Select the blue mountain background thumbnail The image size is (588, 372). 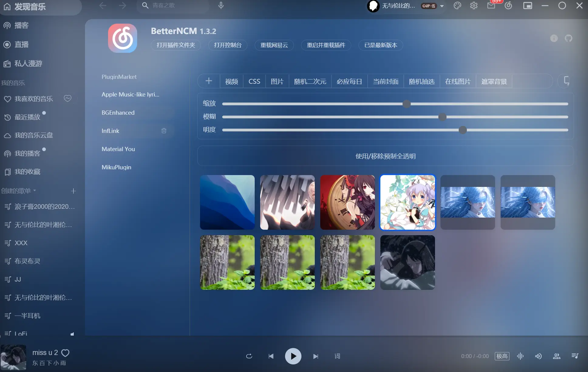[x=227, y=202]
